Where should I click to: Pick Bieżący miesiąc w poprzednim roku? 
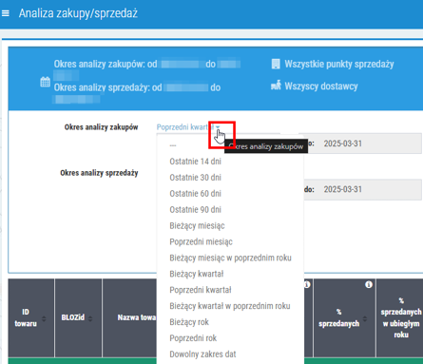[x=230, y=258]
